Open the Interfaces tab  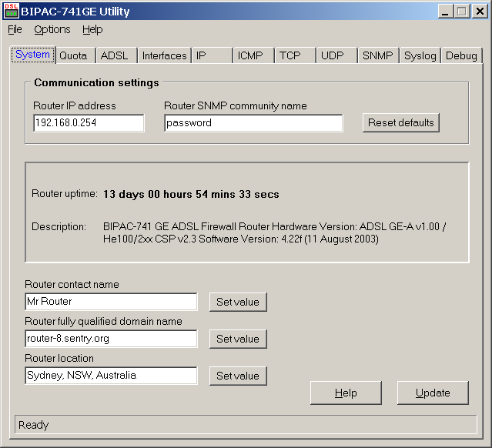pyautogui.click(x=165, y=55)
